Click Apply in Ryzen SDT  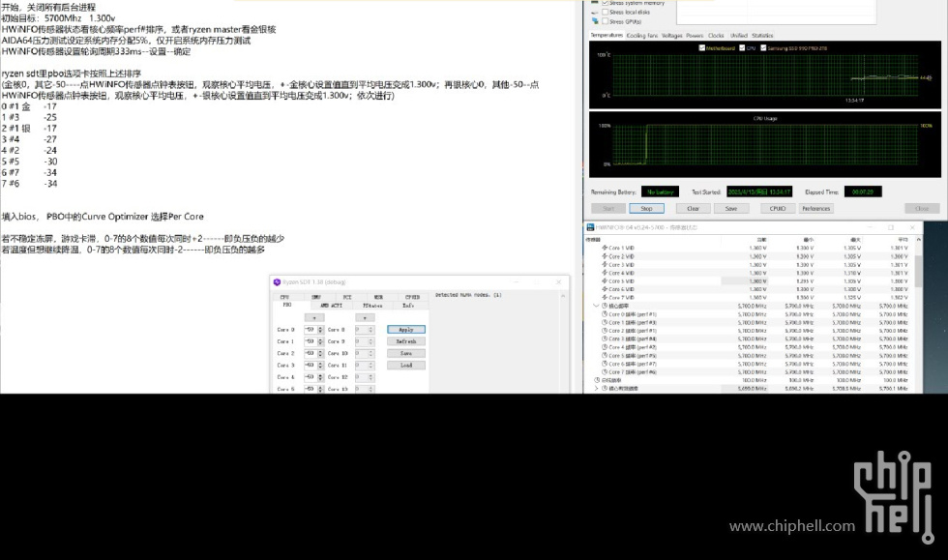406,330
